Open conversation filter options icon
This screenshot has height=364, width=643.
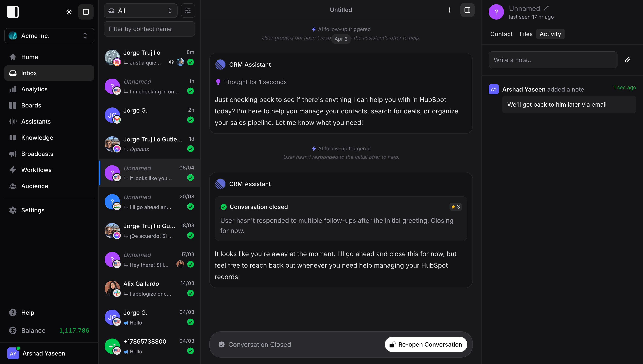tap(188, 10)
